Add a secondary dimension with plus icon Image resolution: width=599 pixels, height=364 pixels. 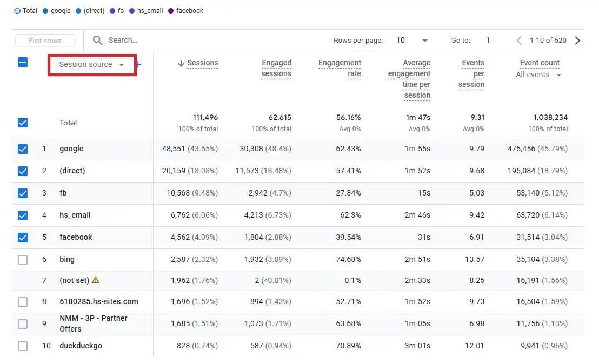click(139, 64)
